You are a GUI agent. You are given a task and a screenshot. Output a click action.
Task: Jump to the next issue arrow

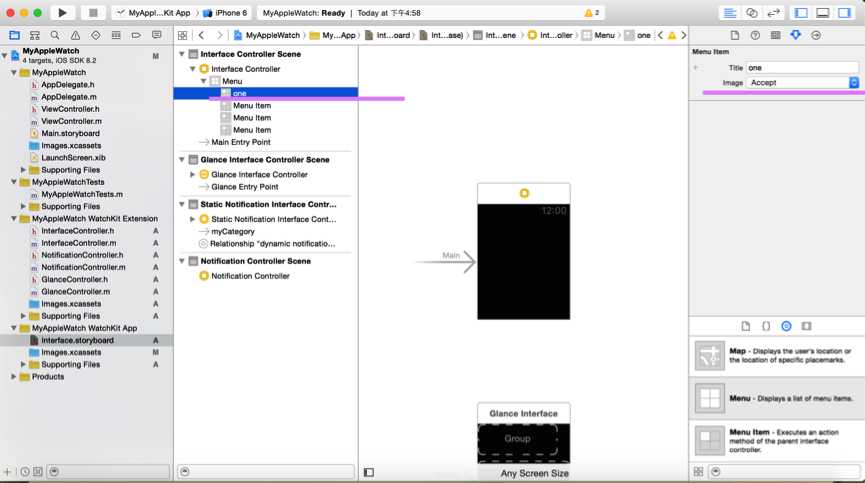tap(684, 35)
